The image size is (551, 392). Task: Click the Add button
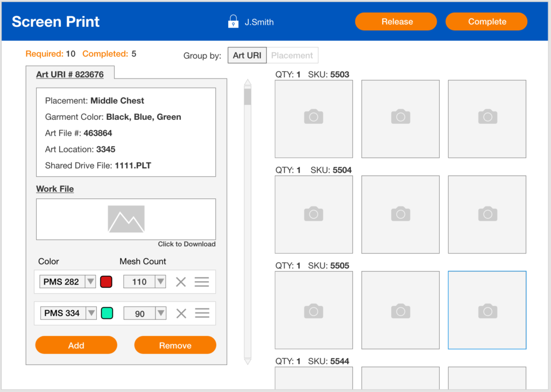pyautogui.click(x=76, y=345)
